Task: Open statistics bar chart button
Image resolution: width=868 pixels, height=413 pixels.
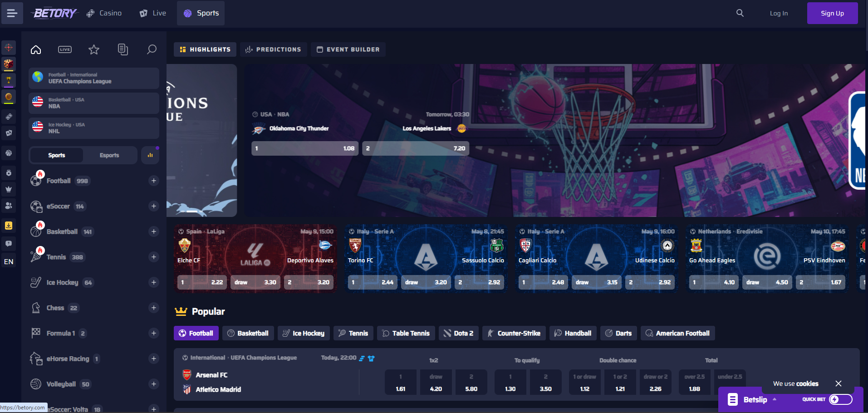Action: tap(150, 155)
